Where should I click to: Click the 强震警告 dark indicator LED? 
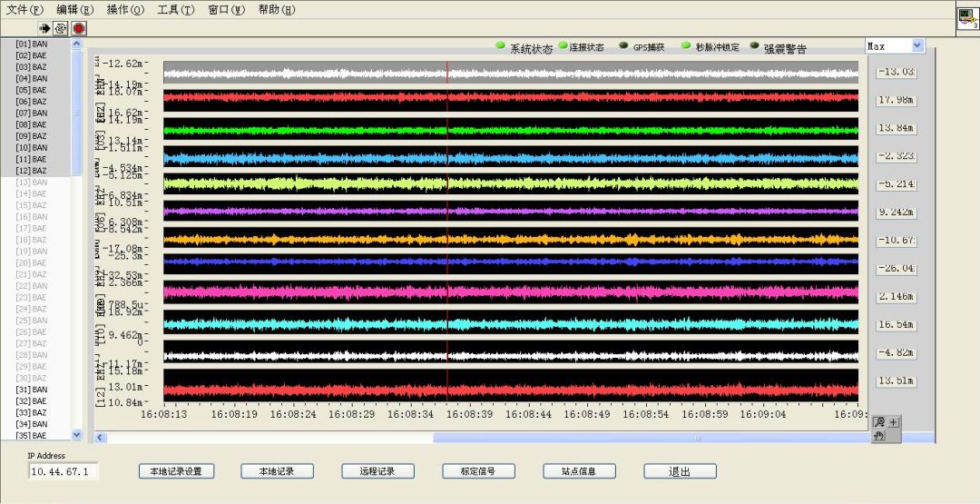pos(754,45)
